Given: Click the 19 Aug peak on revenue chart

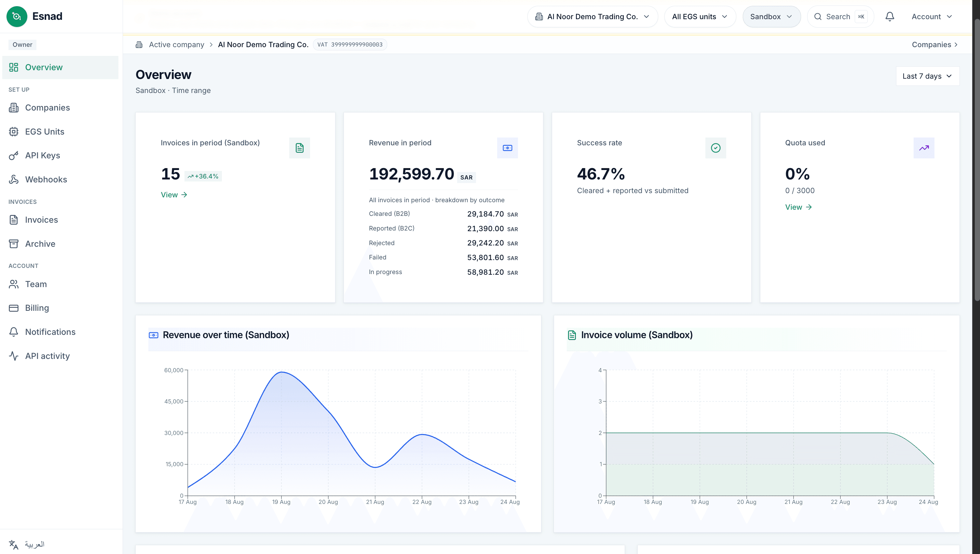Looking at the screenshot, I should pos(281,372).
